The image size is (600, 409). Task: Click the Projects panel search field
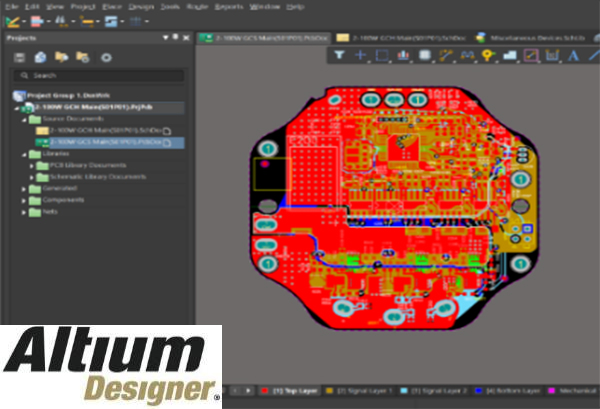click(x=99, y=76)
